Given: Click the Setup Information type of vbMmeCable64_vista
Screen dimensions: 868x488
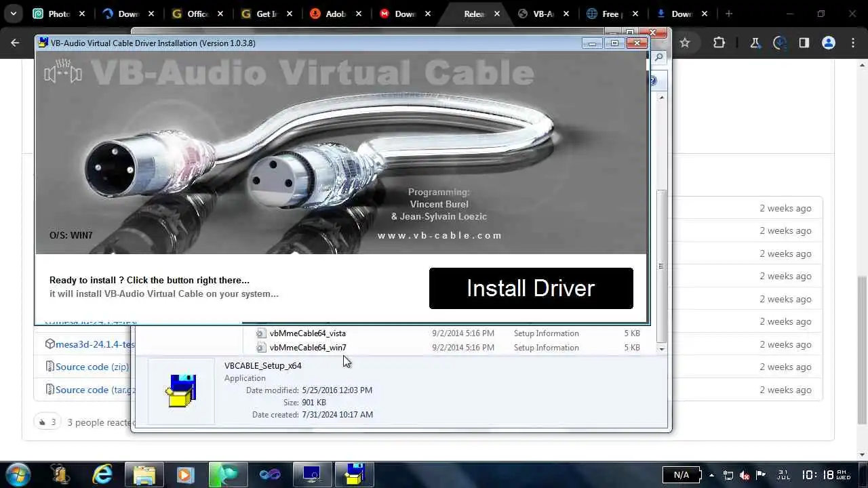Looking at the screenshot, I should [x=546, y=333].
